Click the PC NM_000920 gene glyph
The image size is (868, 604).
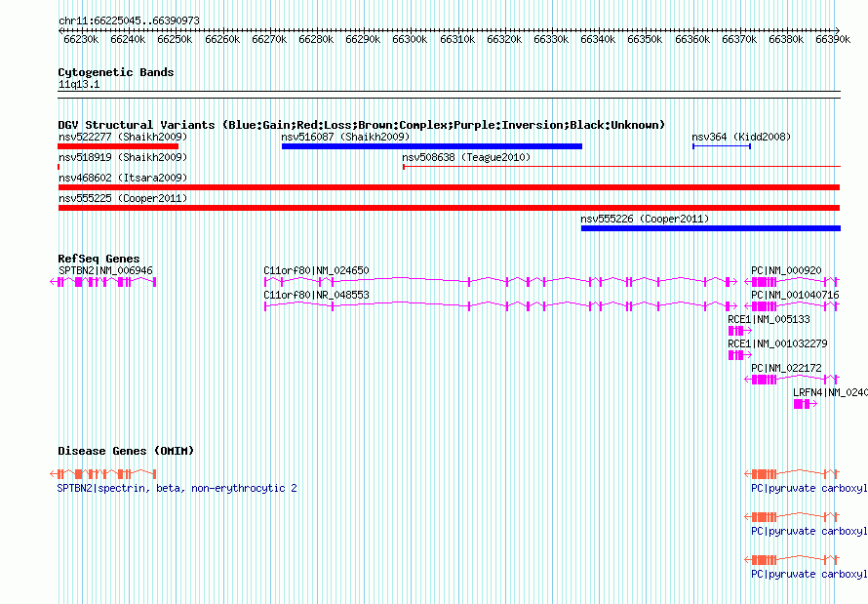792,282
